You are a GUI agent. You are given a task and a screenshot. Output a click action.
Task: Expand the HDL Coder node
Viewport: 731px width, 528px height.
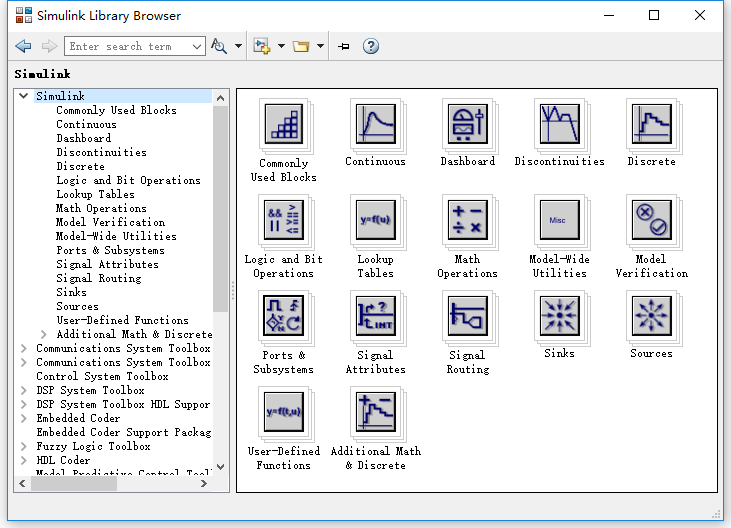(x=24, y=460)
